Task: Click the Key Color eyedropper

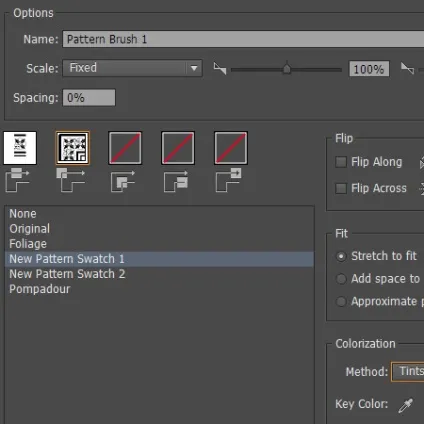Action: pos(405,405)
